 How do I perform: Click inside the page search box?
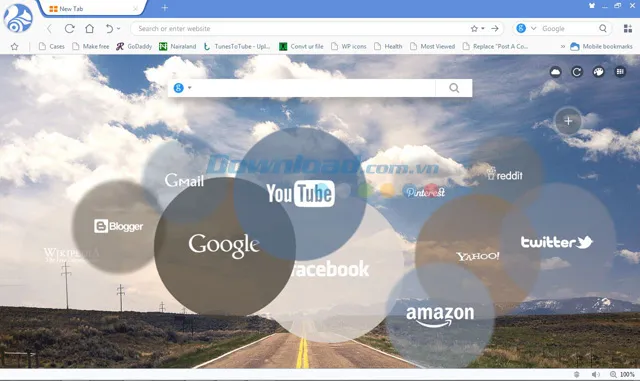pyautogui.click(x=314, y=88)
